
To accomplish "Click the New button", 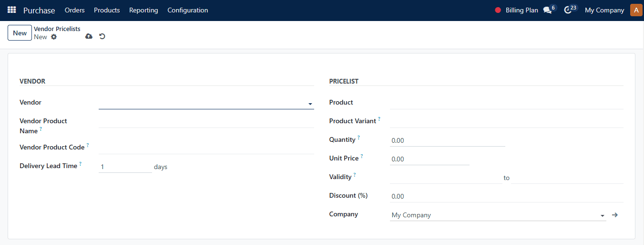I will [20, 33].
